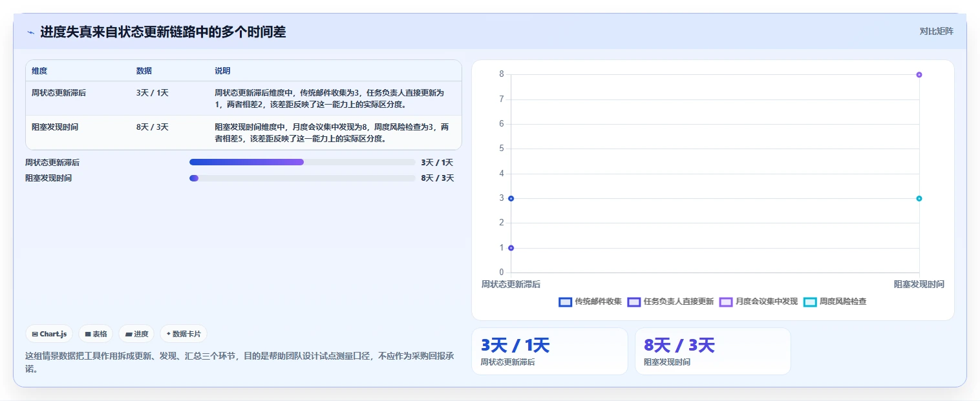Click the progress label 阻塞发现时间
This screenshot has width=980, height=401.
tap(48, 178)
